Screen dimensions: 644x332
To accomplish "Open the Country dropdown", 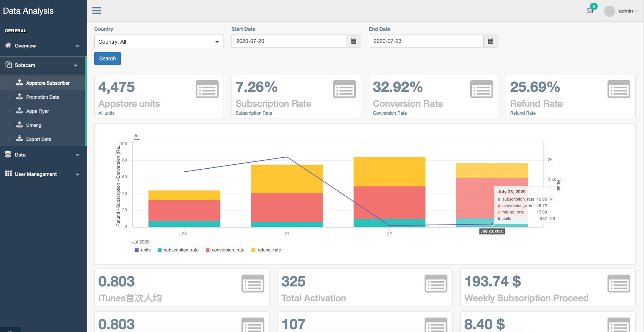I will click(159, 41).
